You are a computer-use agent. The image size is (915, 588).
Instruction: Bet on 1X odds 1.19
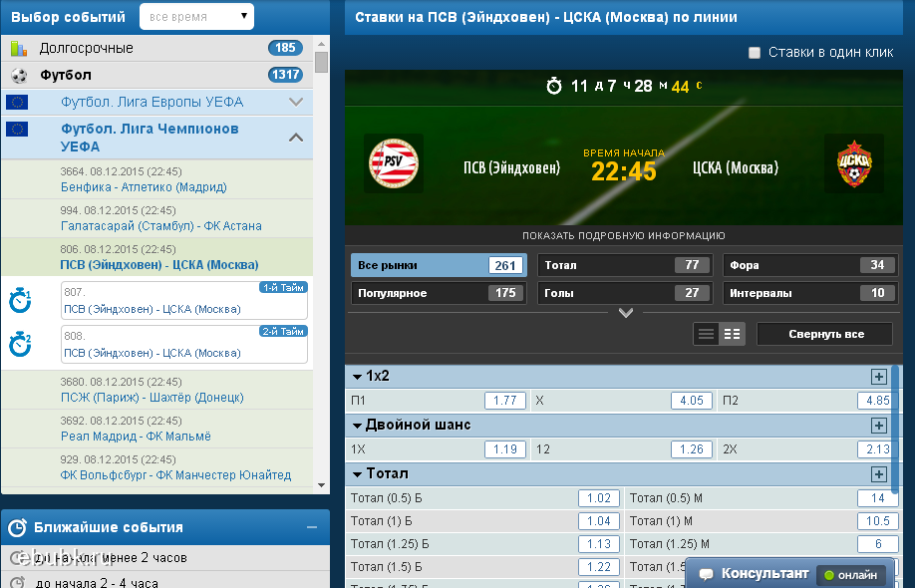(x=505, y=449)
